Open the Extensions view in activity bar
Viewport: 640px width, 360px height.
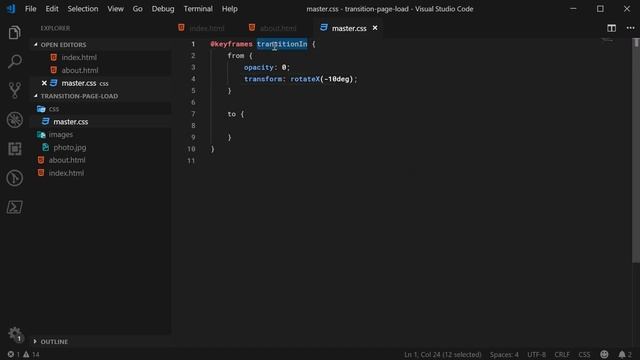(x=14, y=149)
